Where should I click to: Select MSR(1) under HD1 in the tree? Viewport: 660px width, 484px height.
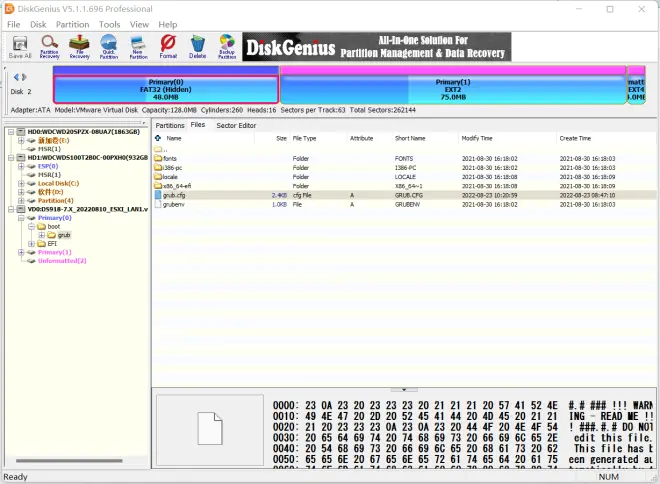pos(49,175)
